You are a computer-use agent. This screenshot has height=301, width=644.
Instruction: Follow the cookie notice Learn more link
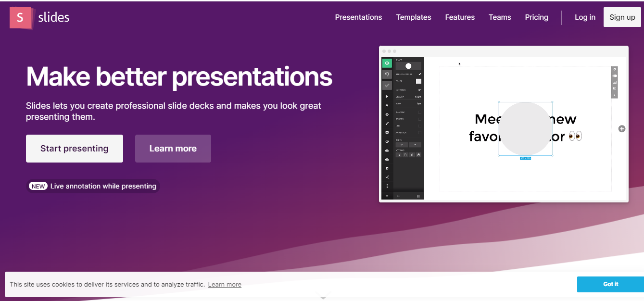225,284
